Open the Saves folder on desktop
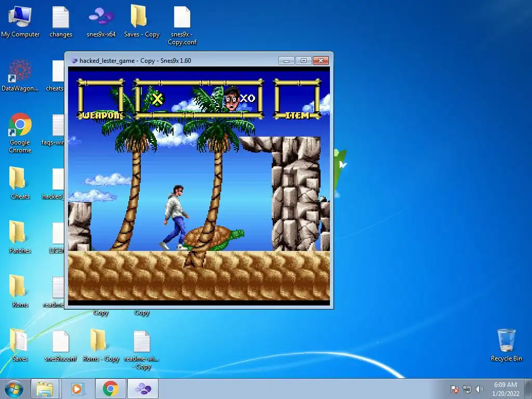This screenshot has height=399, width=532. click(x=20, y=345)
